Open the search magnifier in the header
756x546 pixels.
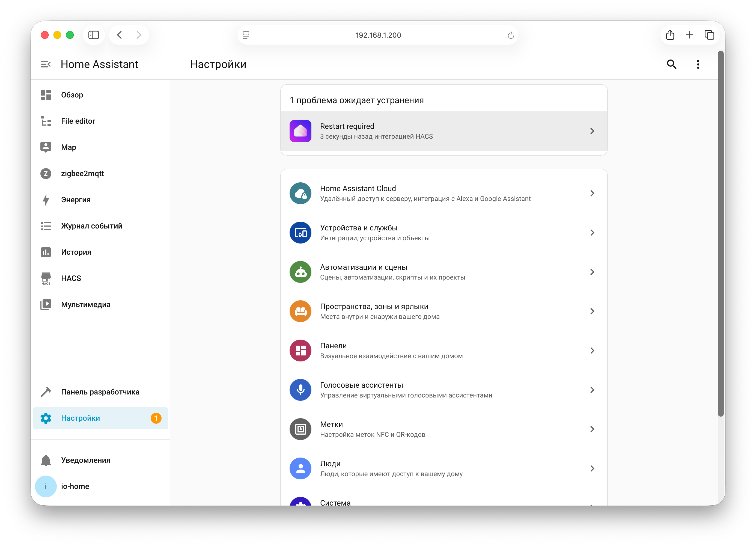click(672, 64)
